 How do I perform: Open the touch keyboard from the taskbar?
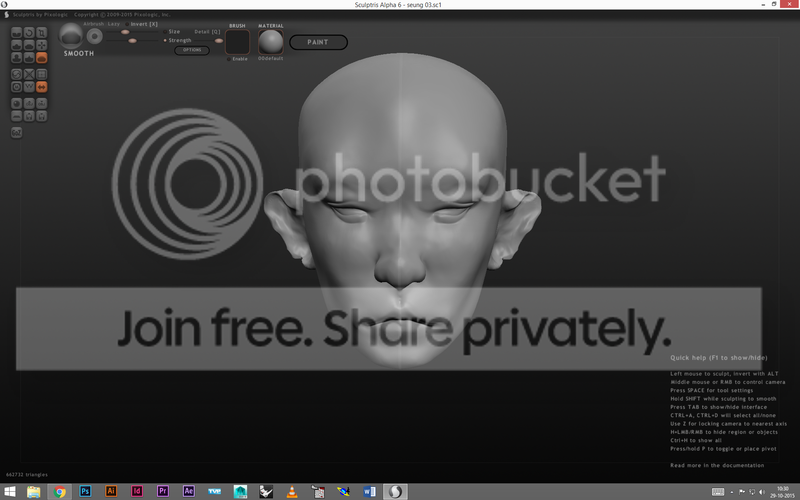718,492
